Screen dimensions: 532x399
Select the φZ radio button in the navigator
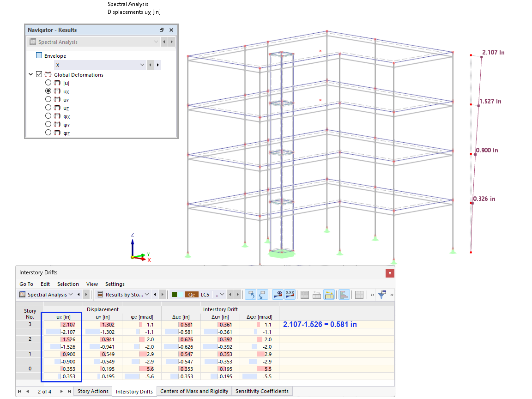(x=48, y=133)
